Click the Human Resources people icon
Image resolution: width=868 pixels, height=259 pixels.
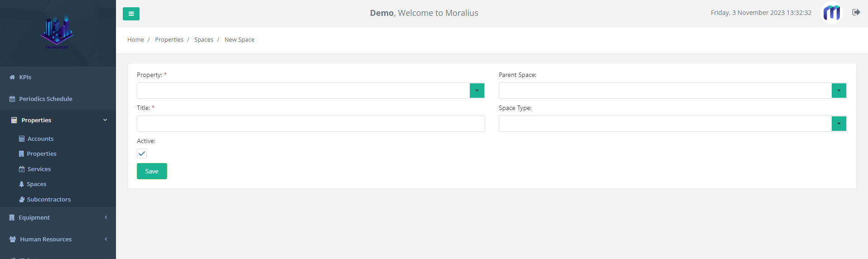coord(13,240)
